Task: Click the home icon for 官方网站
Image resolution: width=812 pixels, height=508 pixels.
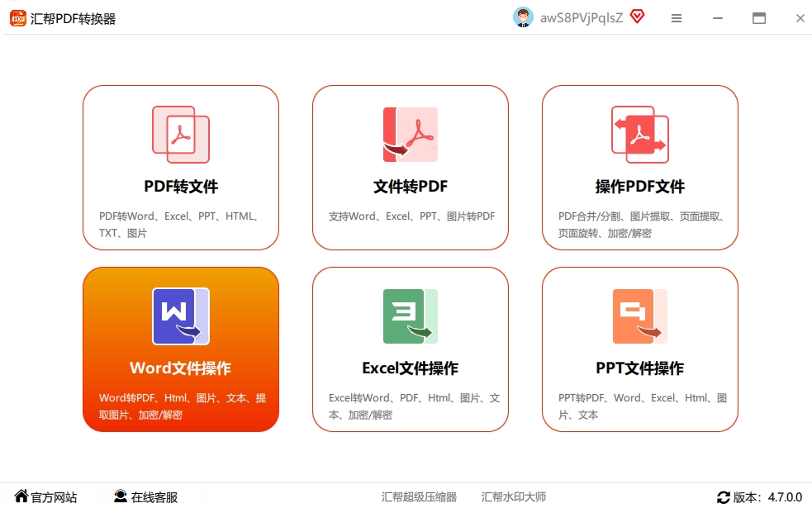Action: point(21,496)
